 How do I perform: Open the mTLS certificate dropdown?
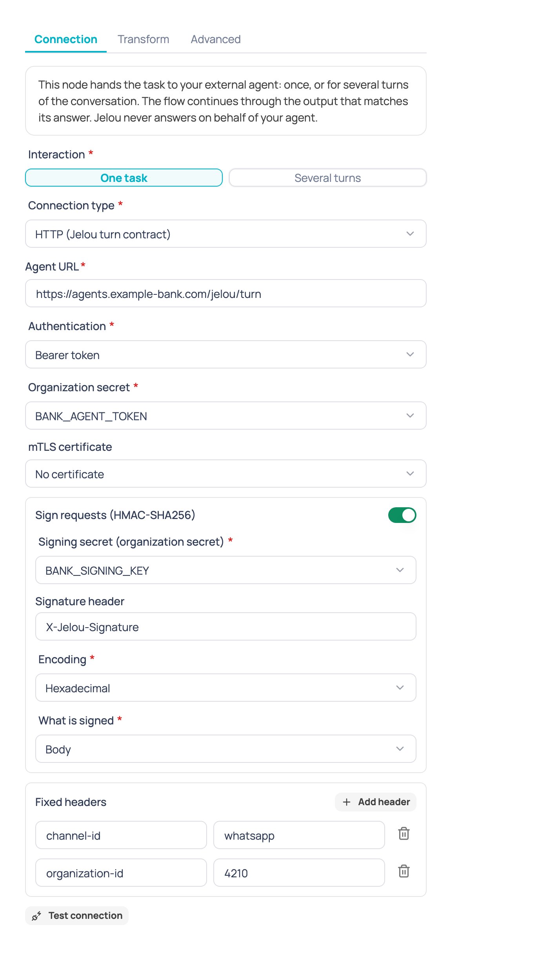pyautogui.click(x=226, y=474)
